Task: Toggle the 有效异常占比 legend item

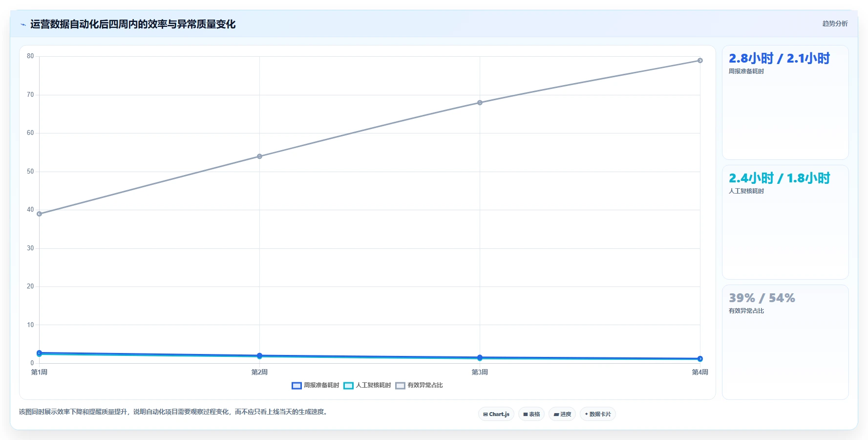Action: pos(419,385)
